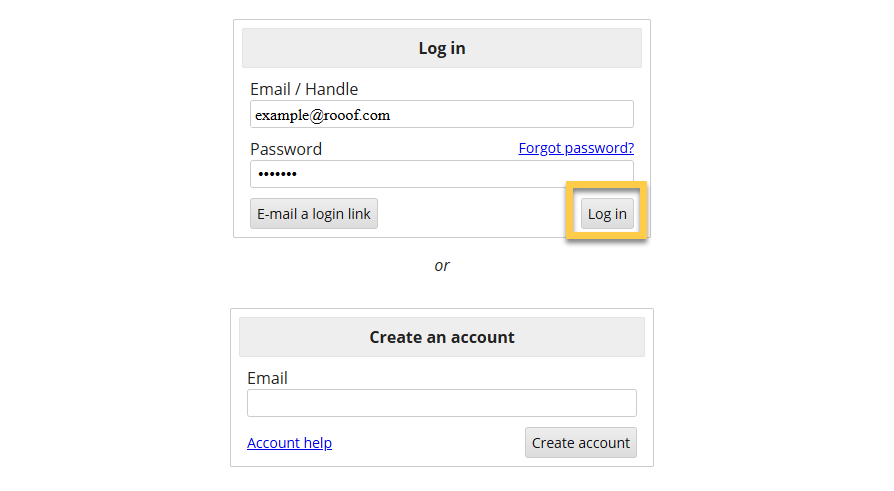Screen dimensions: 894x491
Task: Focus the Password input field
Action: coord(441,174)
